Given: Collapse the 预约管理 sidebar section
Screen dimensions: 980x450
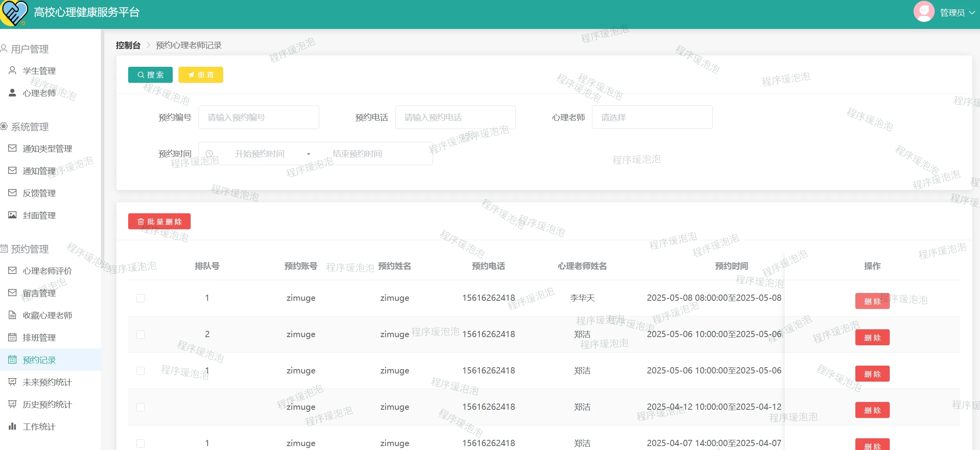Looking at the screenshot, I should 30,249.
